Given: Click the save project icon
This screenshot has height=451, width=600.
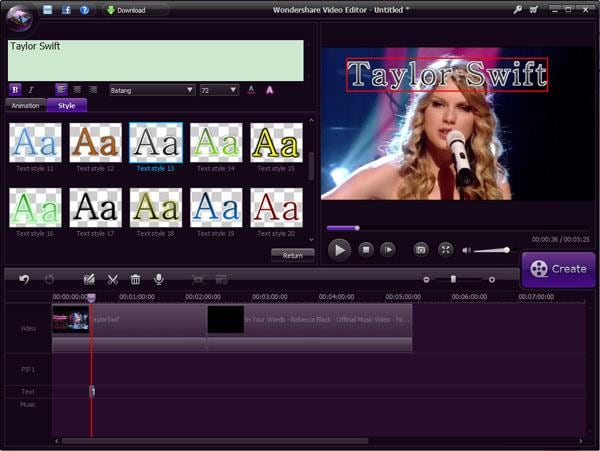Looking at the screenshot, I should (47, 10).
